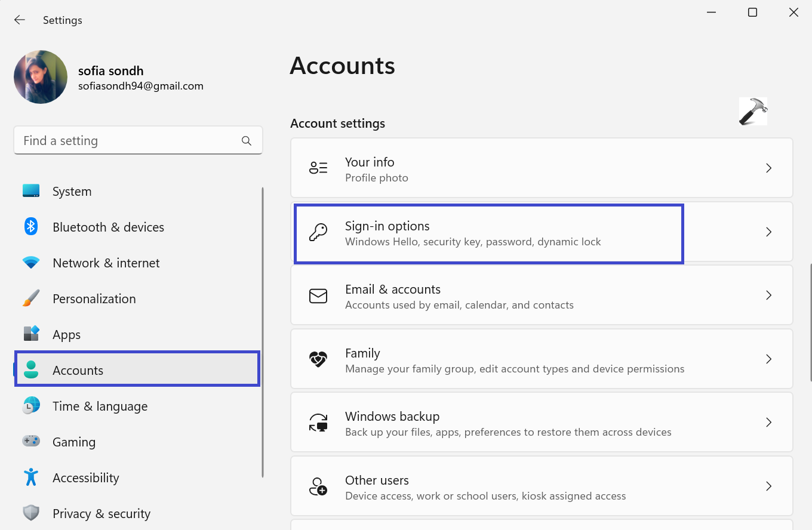Viewport: 812px width, 530px height.
Task: Click the Accessibility figure icon
Action: [x=31, y=477]
